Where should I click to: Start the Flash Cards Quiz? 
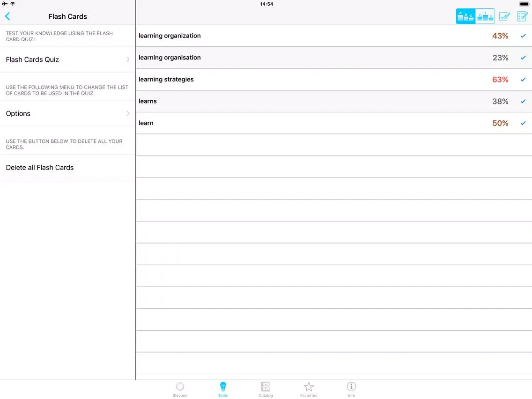67,59
